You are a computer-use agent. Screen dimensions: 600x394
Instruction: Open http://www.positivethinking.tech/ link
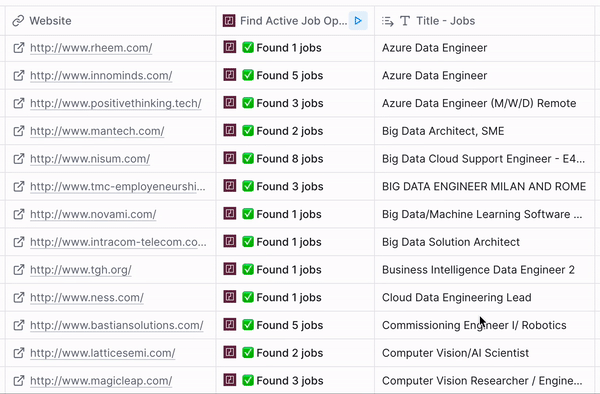click(x=116, y=103)
